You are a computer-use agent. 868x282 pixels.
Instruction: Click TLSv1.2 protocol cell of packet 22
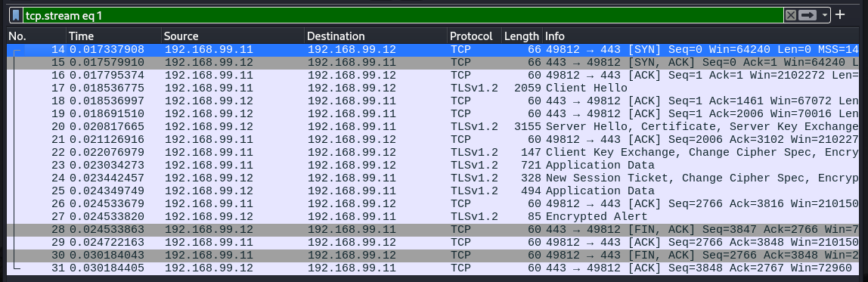pos(474,153)
